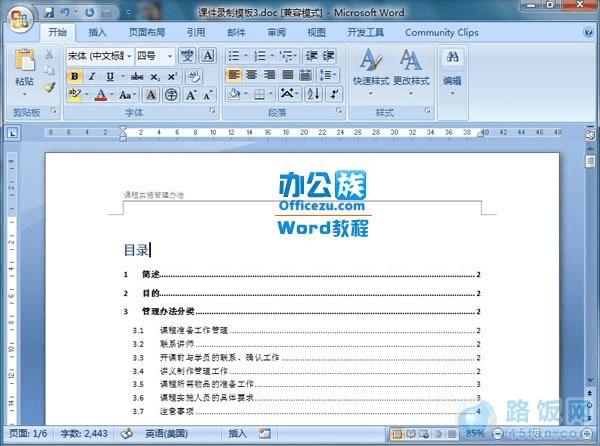Viewport: 600px width, 446px height.
Task: Open 邮件 mailings tab
Action: (236, 33)
